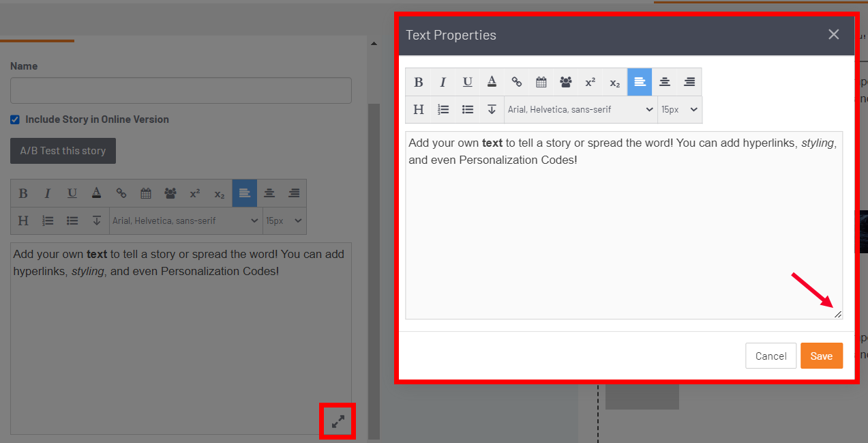Click A/B Test this story button

coord(63,151)
